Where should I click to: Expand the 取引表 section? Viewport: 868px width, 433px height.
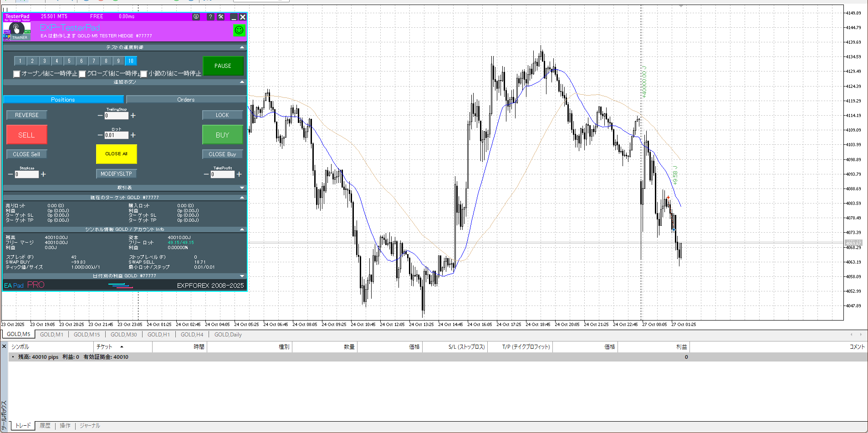(242, 188)
